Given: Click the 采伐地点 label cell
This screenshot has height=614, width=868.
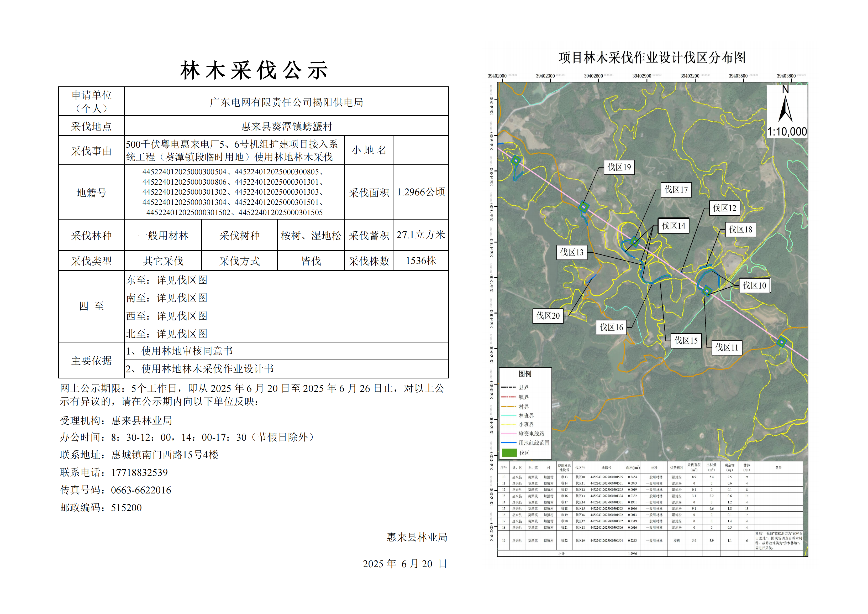Looking at the screenshot, I should pyautogui.click(x=92, y=126).
